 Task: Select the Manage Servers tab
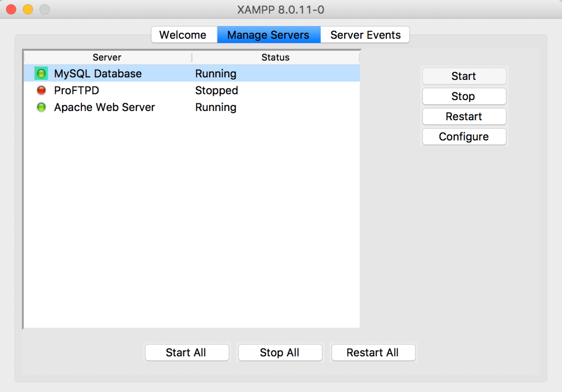point(268,35)
